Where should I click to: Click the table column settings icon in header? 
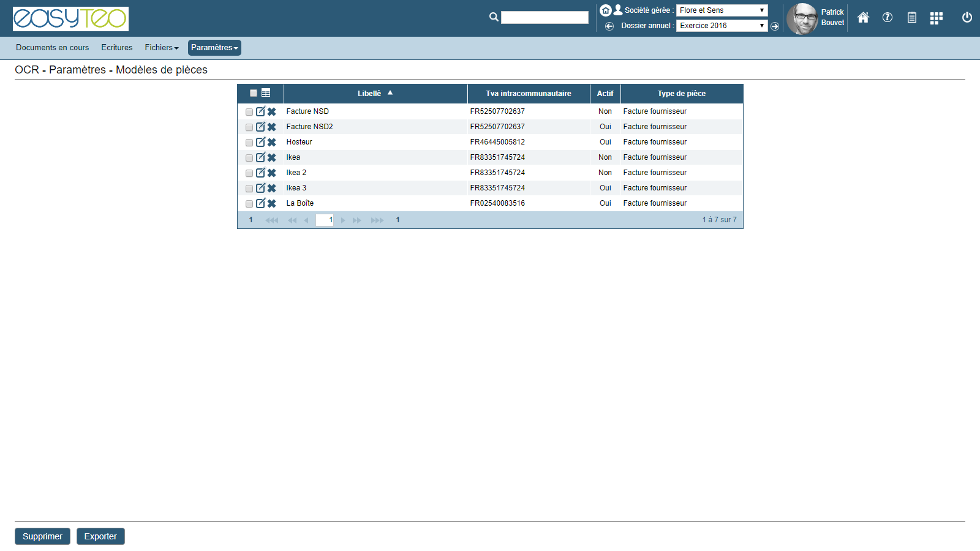coord(266,93)
